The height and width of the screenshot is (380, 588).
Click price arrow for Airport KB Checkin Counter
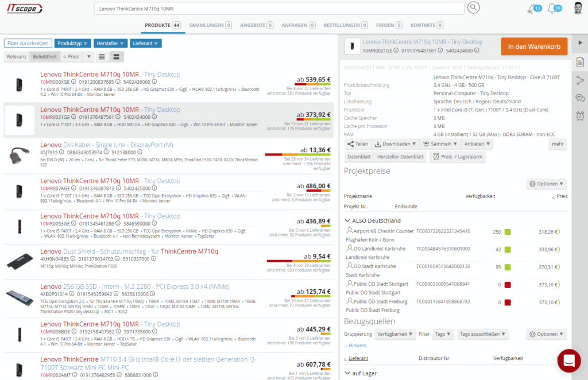[x=558, y=231]
